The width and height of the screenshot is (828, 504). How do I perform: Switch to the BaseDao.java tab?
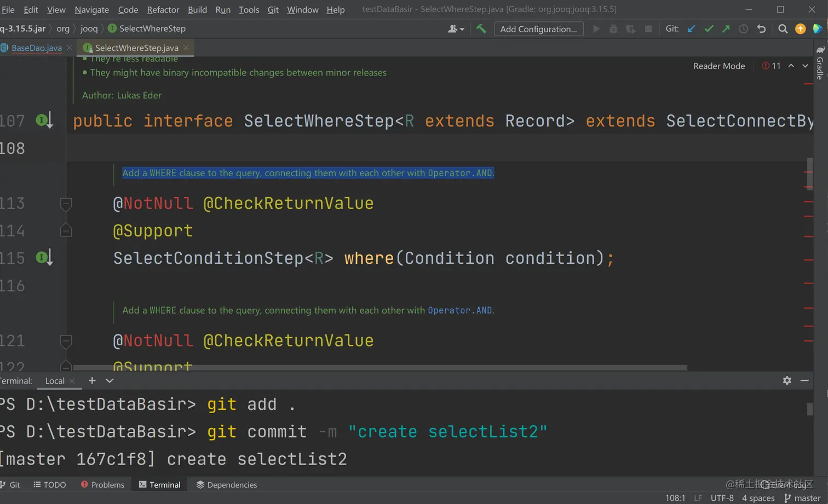point(37,48)
